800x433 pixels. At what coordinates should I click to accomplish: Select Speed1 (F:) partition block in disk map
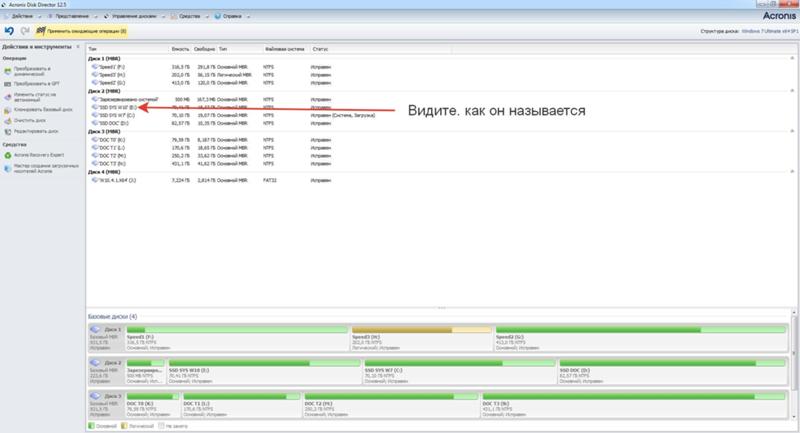tap(237, 339)
